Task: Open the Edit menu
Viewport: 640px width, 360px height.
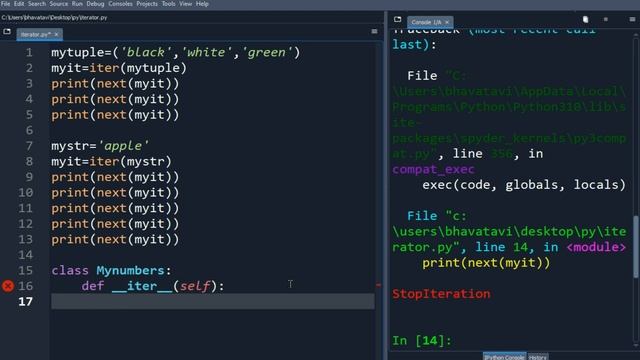Action: [19, 4]
